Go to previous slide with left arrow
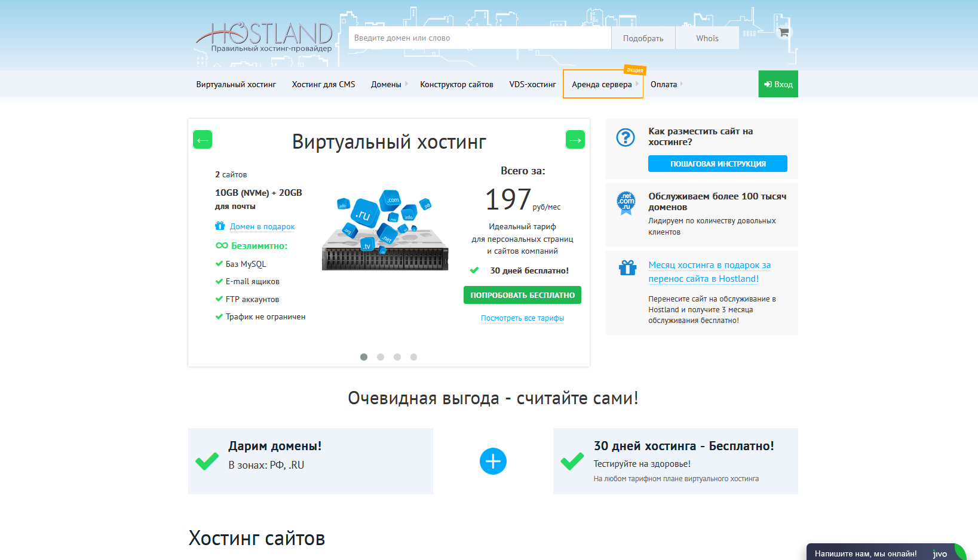Viewport: 978px width, 560px height. pos(203,140)
